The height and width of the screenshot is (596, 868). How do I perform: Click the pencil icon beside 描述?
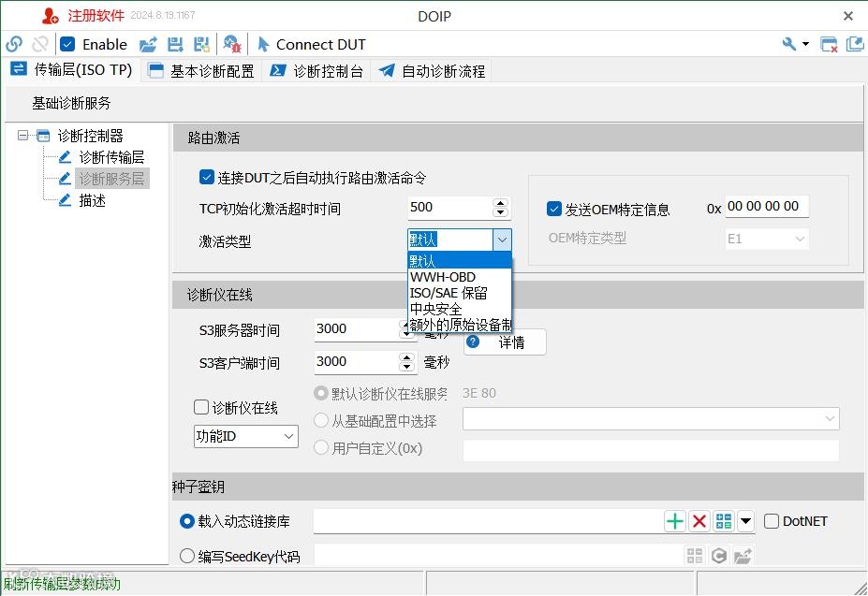[65, 200]
